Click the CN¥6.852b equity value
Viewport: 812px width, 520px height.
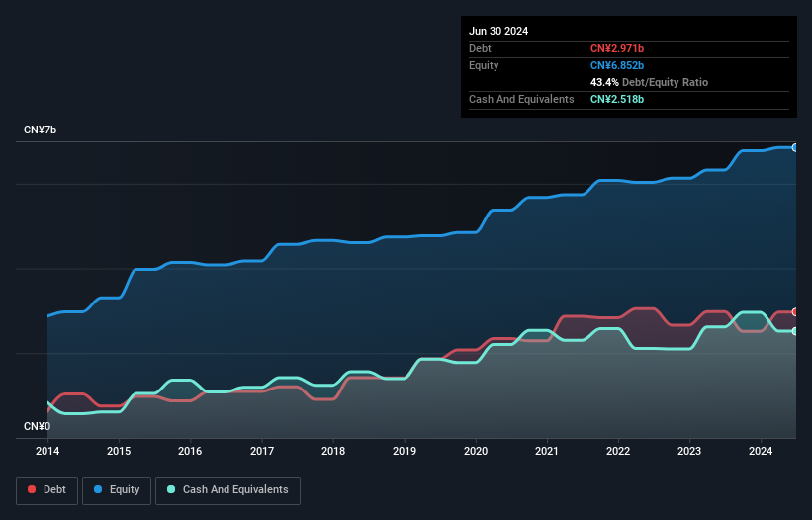(x=617, y=65)
